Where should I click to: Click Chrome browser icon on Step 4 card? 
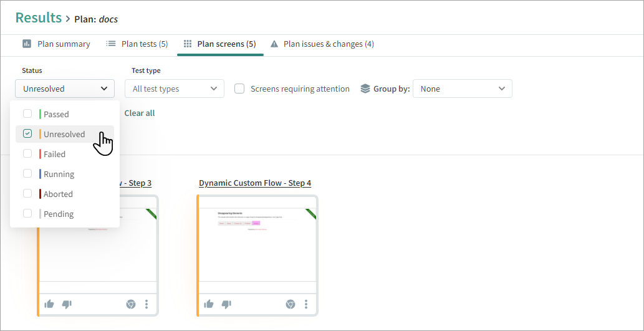click(291, 304)
